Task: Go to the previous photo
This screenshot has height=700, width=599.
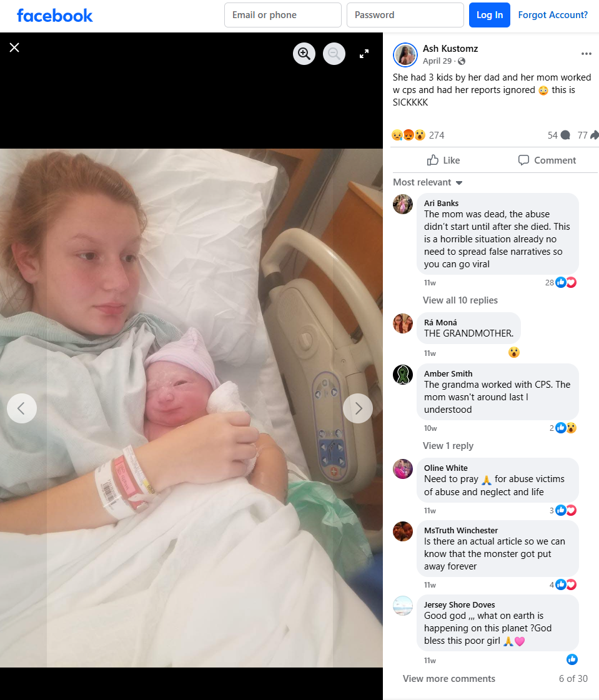Action: (21, 408)
